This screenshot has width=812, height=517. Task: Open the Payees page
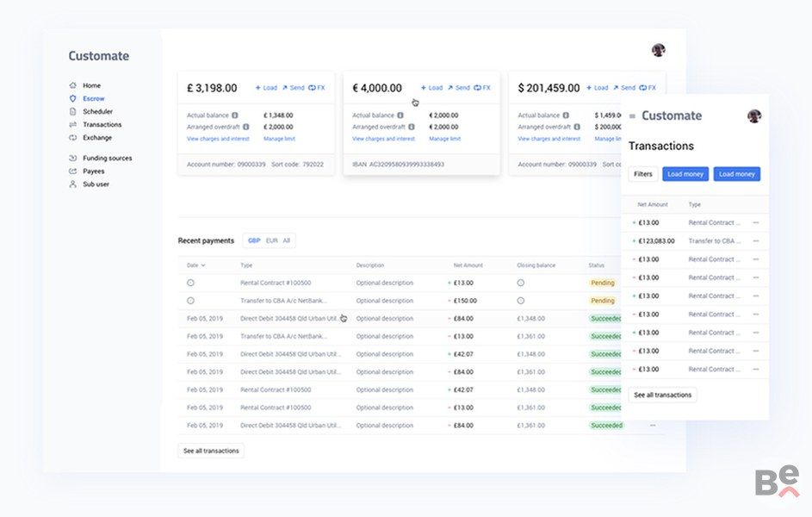pyautogui.click(x=94, y=171)
